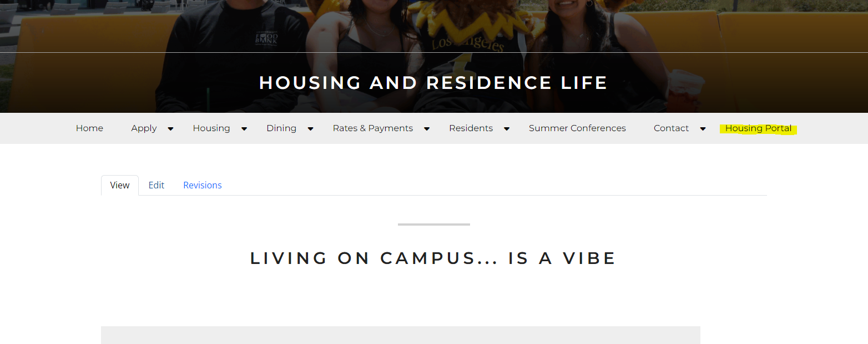The width and height of the screenshot is (868, 344).
Task: Click the dropdown arrow beside Residents
Action: [506, 129]
